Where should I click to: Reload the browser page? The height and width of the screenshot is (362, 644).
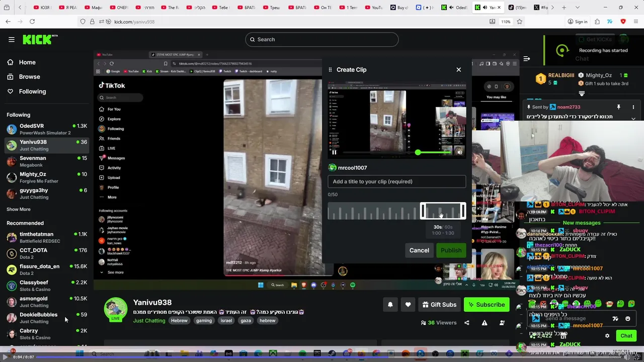[x=32, y=22]
